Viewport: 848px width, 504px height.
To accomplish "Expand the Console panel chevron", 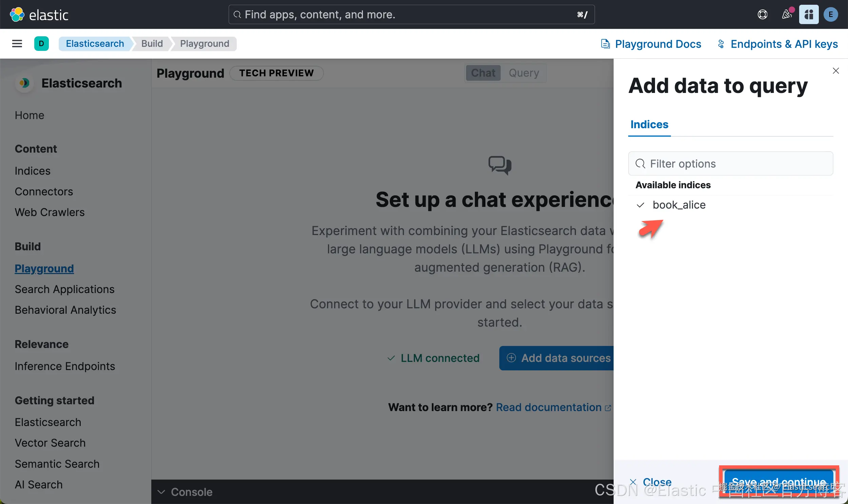I will (161, 492).
